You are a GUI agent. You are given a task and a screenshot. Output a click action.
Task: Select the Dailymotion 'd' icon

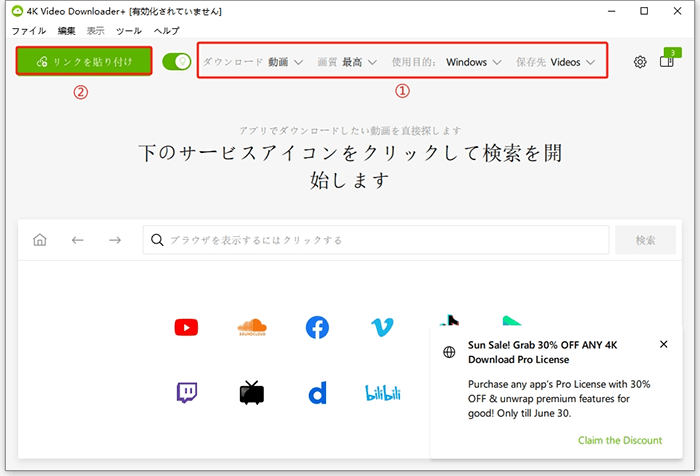[x=317, y=393]
